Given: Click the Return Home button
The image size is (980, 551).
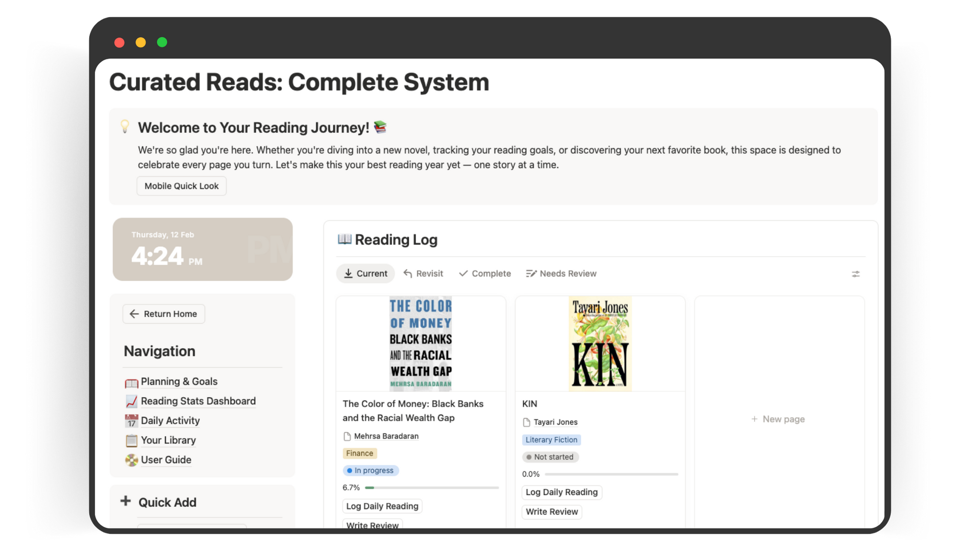Looking at the screenshot, I should [x=164, y=314].
